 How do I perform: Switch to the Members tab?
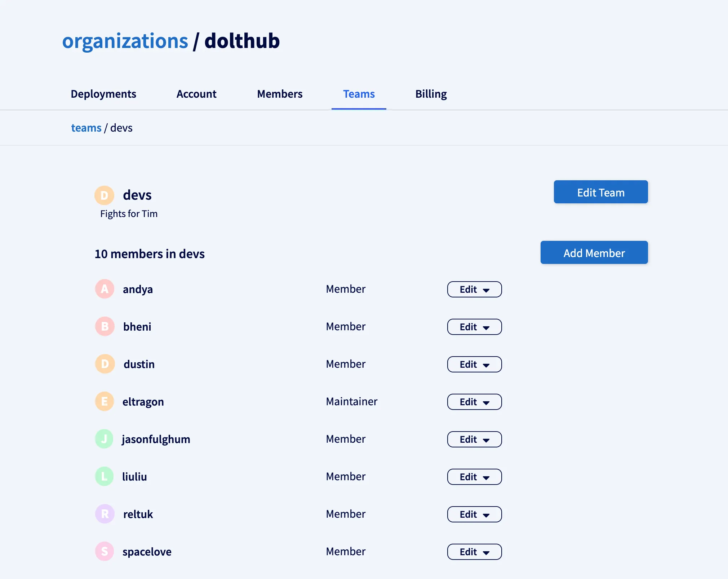tap(280, 94)
